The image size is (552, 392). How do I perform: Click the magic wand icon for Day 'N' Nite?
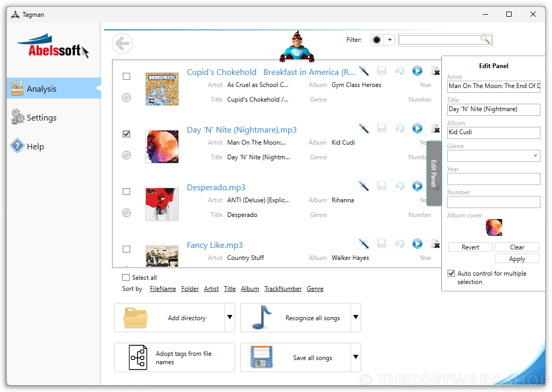[364, 128]
